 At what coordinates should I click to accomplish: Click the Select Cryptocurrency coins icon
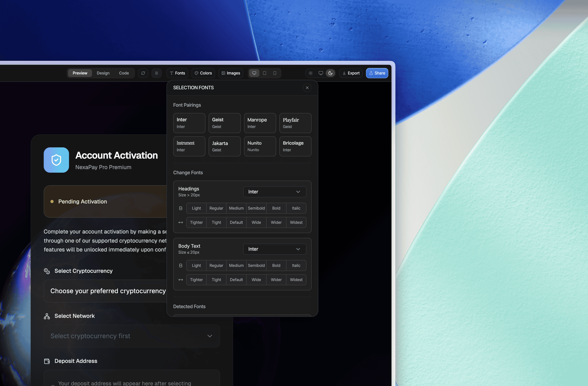47,271
